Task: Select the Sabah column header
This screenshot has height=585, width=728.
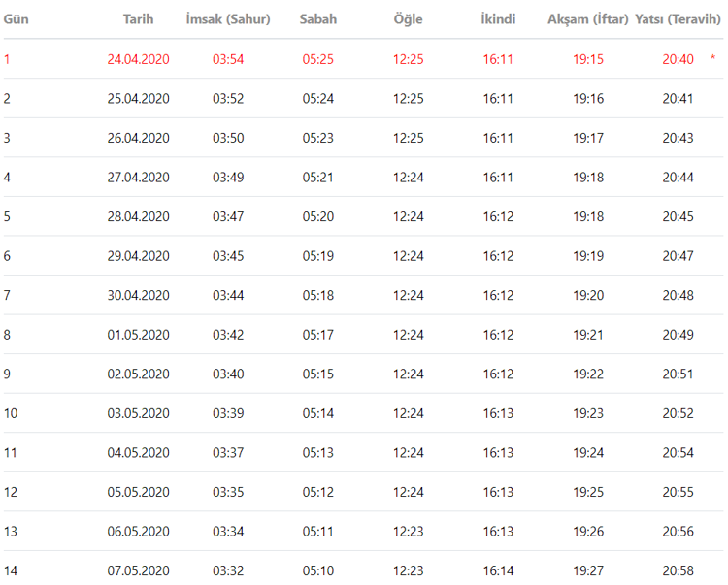Action: tap(318, 19)
